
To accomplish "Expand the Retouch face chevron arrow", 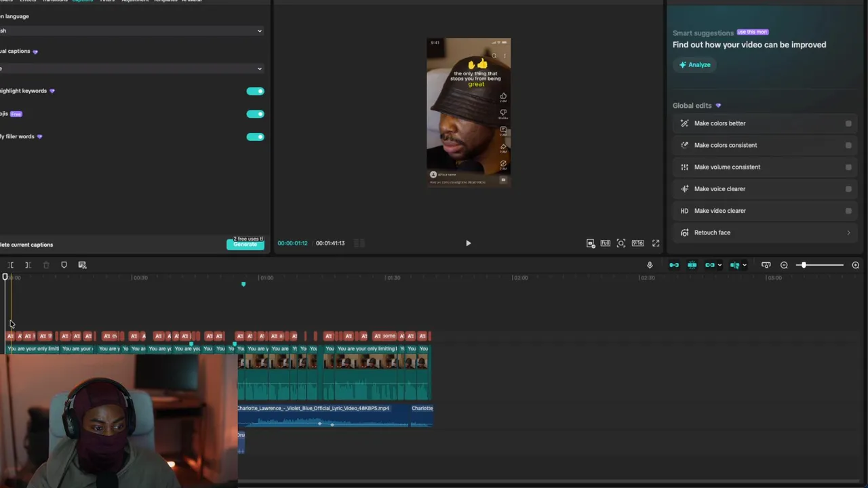I will coord(848,232).
